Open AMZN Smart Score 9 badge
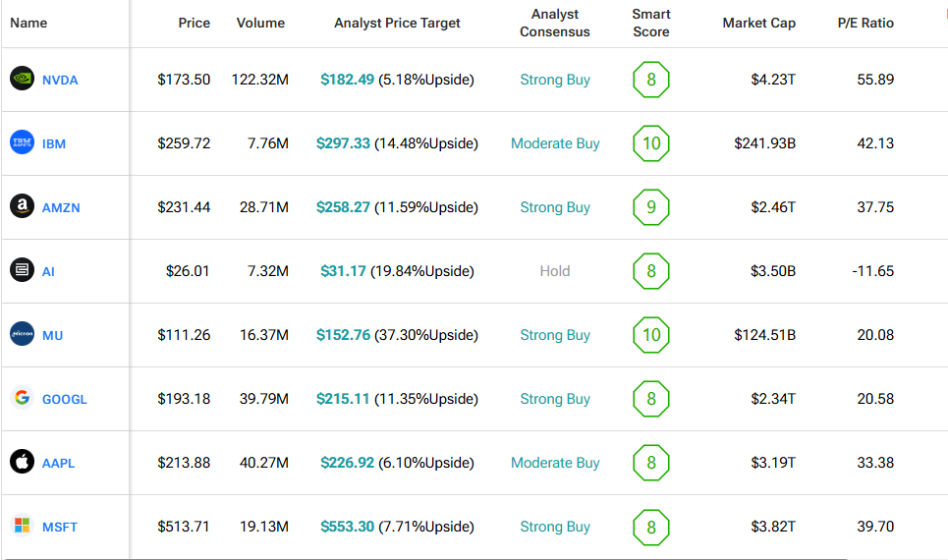This screenshot has width=948, height=560. point(651,207)
